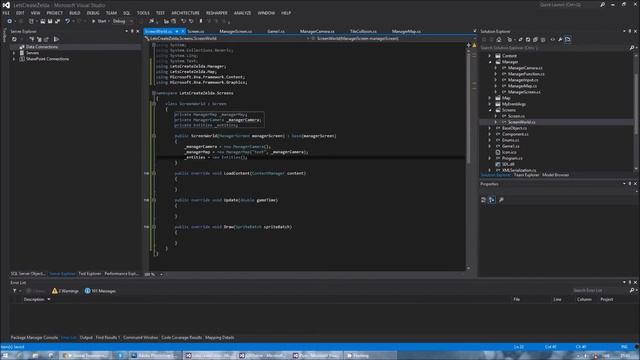Open the RESHARPER menu
640x360 pixels.
coord(217,13)
